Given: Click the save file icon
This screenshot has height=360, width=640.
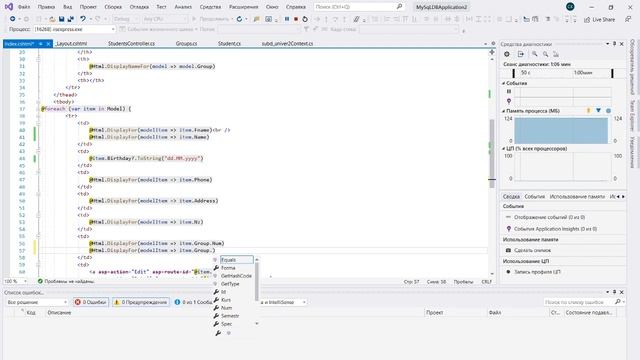Looking at the screenshot, I should (x=62, y=19).
